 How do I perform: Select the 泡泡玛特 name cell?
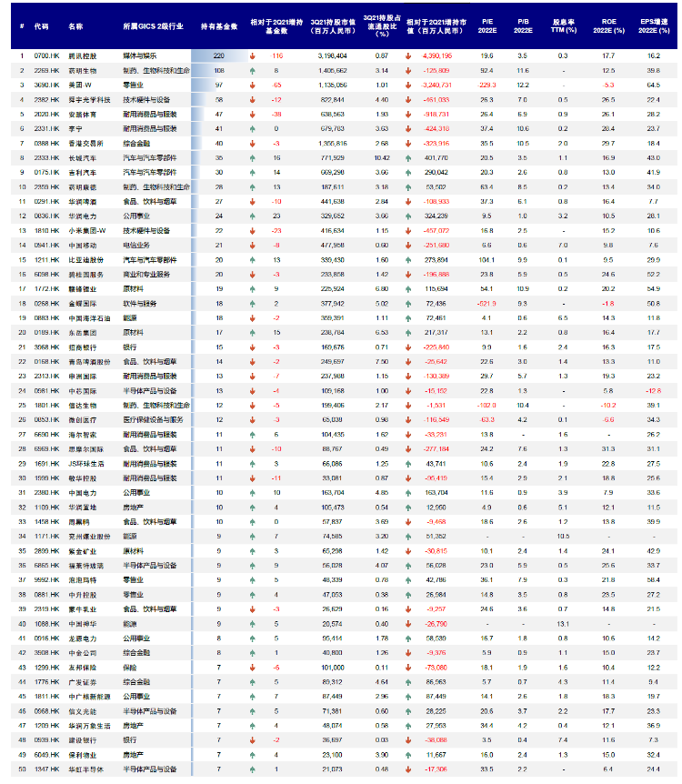coord(83,580)
